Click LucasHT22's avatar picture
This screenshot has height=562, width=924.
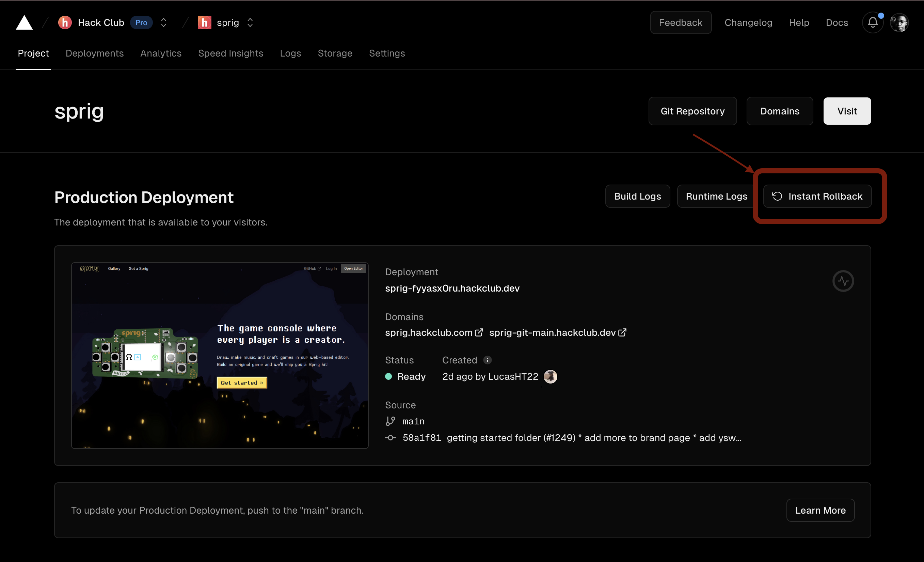(x=550, y=376)
